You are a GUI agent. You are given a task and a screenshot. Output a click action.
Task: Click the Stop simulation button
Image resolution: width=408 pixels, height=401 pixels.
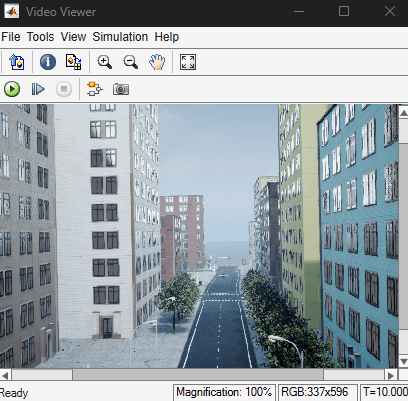[x=64, y=89]
